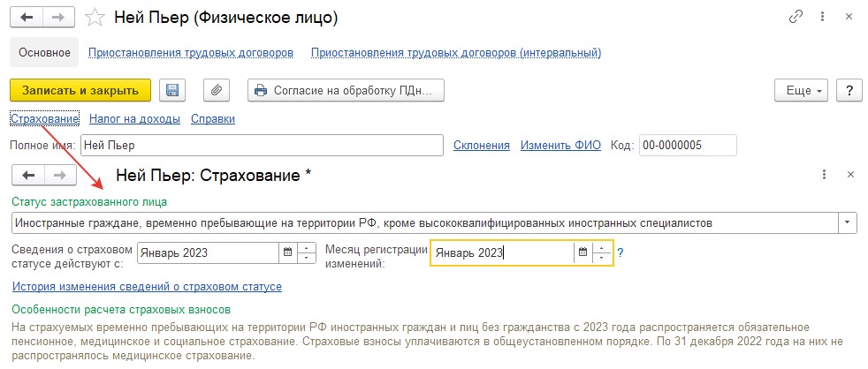Copy link using the chain icon
This screenshot has height=369, width=868.
pyautogui.click(x=796, y=17)
